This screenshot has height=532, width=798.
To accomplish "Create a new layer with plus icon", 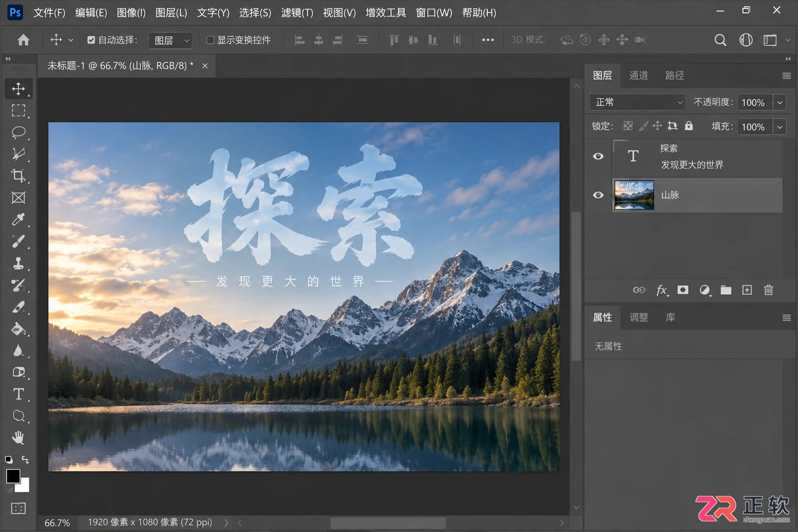I will coord(747,290).
